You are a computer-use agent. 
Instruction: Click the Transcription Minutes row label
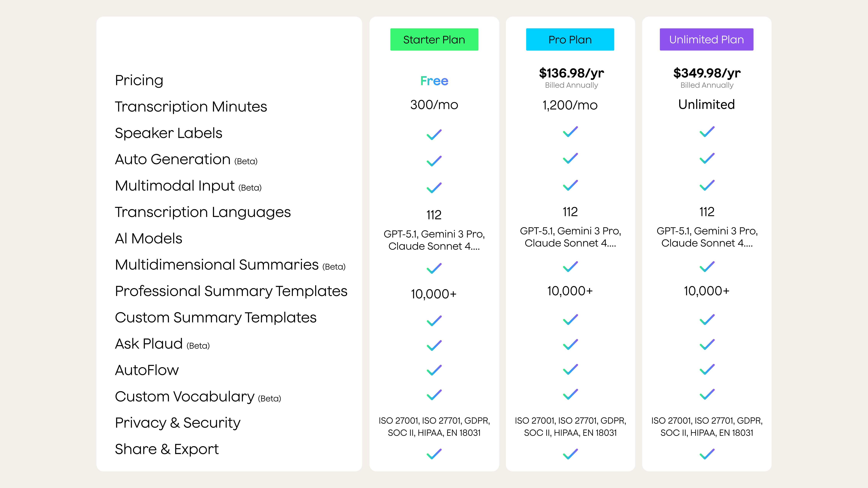coord(191,107)
